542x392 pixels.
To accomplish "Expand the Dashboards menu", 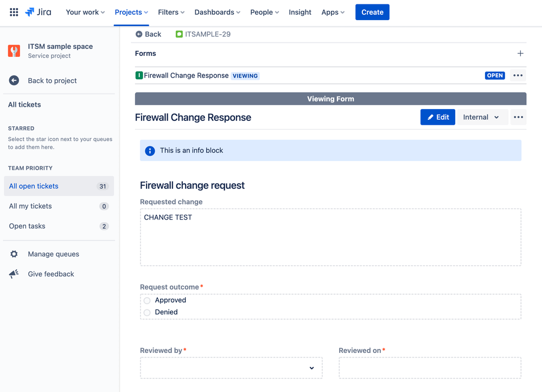I will pos(217,12).
